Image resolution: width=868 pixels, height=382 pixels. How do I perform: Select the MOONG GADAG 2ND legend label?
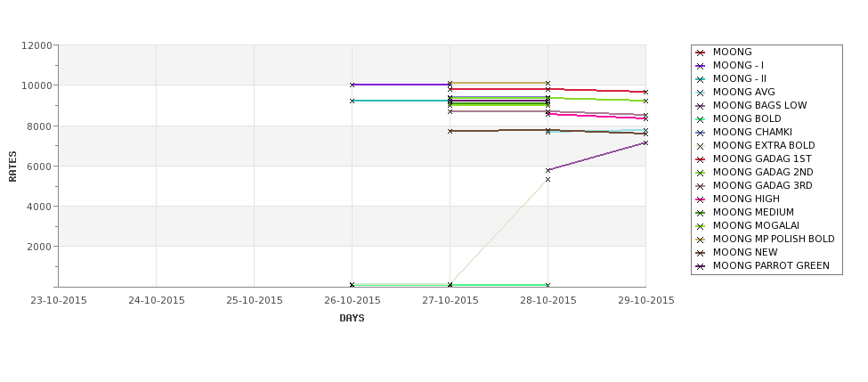click(763, 172)
